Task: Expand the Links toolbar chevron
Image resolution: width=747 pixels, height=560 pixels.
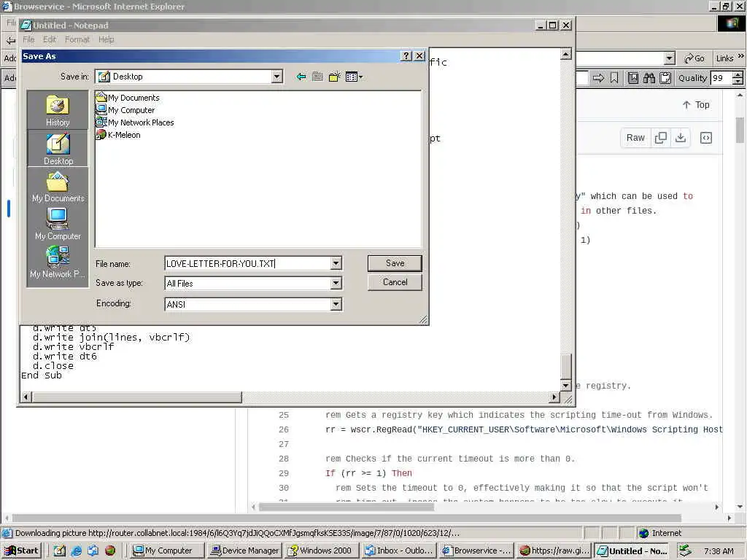Action: [741, 56]
